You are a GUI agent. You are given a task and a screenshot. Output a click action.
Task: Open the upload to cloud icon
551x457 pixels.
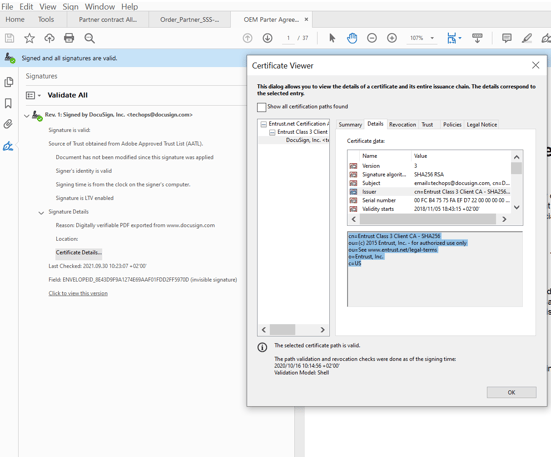tap(50, 38)
